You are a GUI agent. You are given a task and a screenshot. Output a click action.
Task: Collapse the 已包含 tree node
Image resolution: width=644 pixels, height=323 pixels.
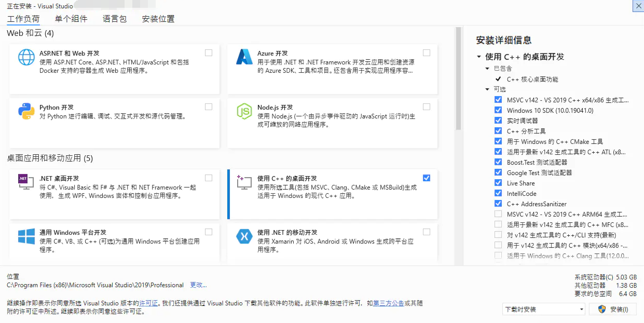click(x=487, y=69)
